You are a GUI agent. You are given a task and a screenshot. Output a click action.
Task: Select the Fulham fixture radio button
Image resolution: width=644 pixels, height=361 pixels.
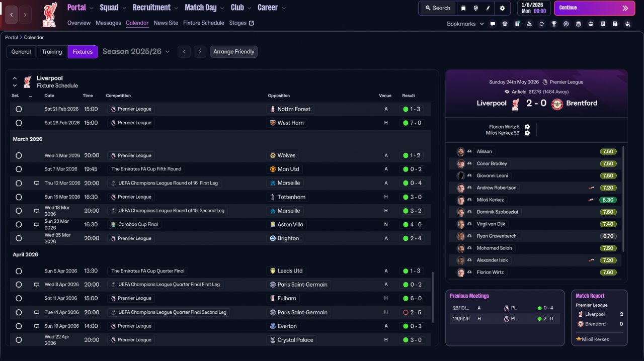(19, 298)
